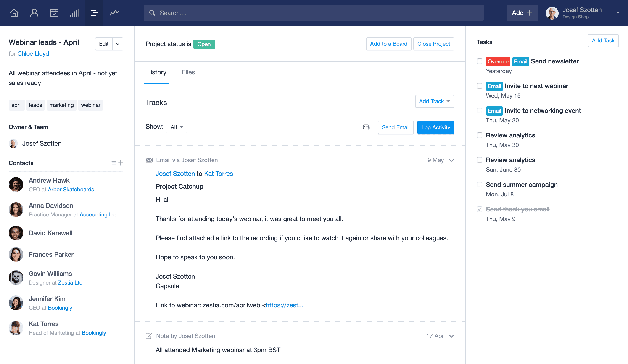The height and width of the screenshot is (364, 628).
Task: Click Add to a Board button
Action: [388, 44]
